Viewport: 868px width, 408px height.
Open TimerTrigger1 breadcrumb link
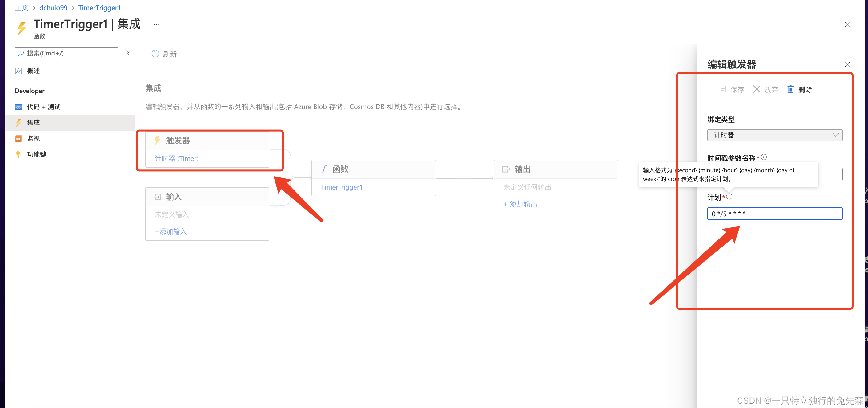(99, 7)
